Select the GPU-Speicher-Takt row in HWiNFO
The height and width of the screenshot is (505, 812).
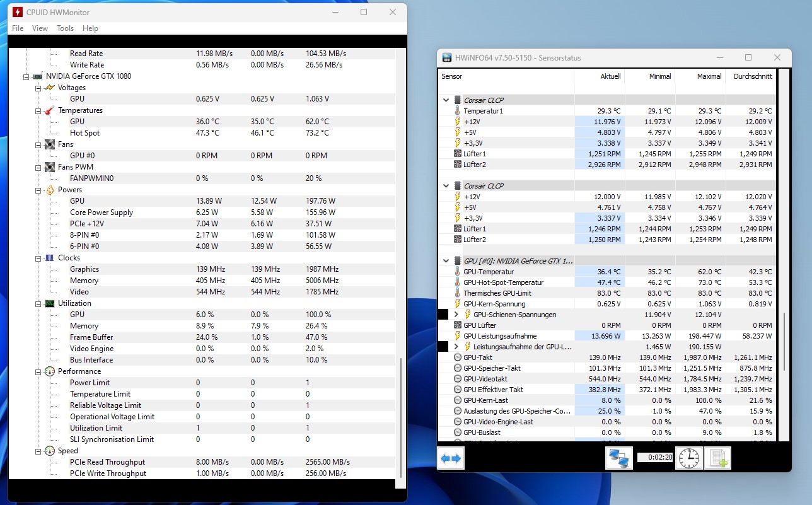tap(606, 368)
